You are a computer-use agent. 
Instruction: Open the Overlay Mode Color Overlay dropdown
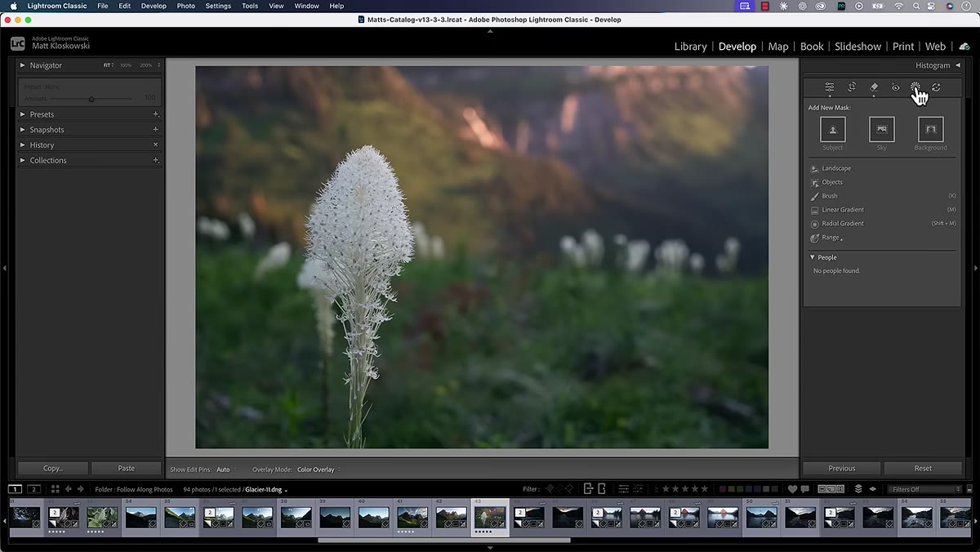[x=318, y=470]
